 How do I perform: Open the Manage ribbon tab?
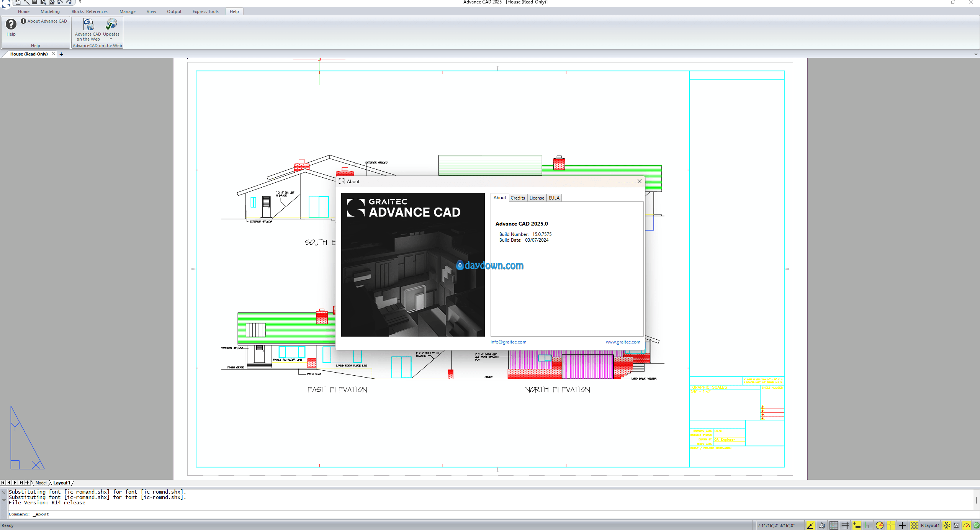[128, 11]
